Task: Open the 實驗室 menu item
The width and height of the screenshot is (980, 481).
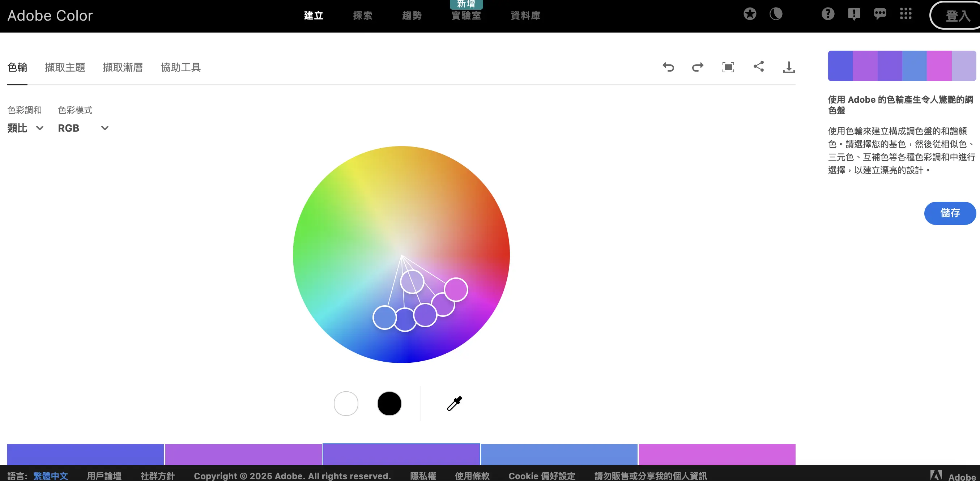Action: pyautogui.click(x=466, y=16)
